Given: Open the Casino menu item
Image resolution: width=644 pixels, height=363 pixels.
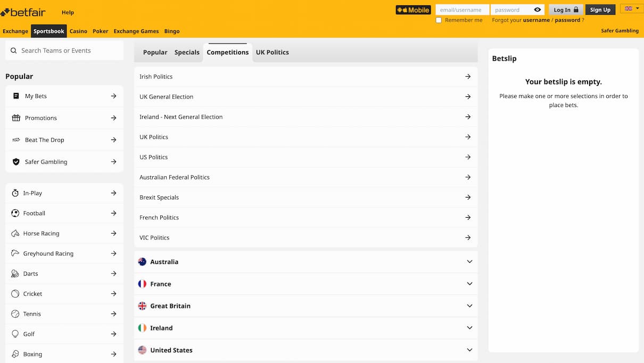Looking at the screenshot, I should click(78, 31).
